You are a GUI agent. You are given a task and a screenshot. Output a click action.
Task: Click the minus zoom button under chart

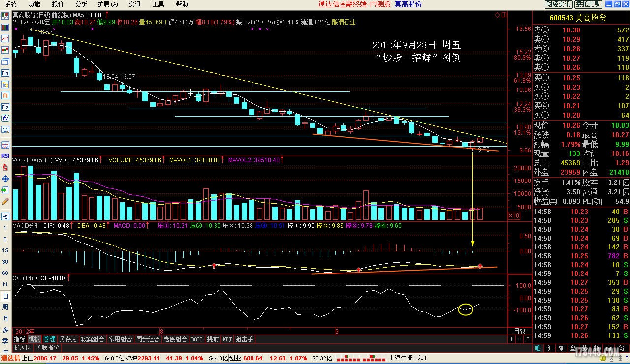click(x=520, y=339)
